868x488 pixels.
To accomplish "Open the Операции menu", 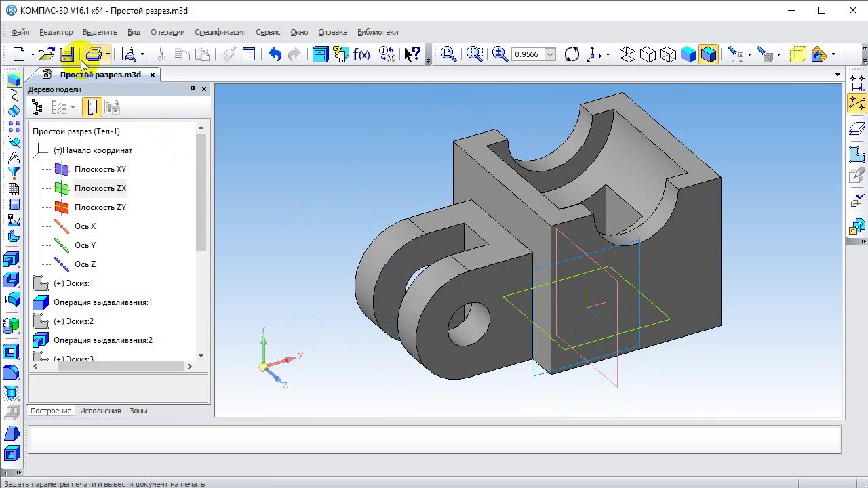I will coord(167,32).
